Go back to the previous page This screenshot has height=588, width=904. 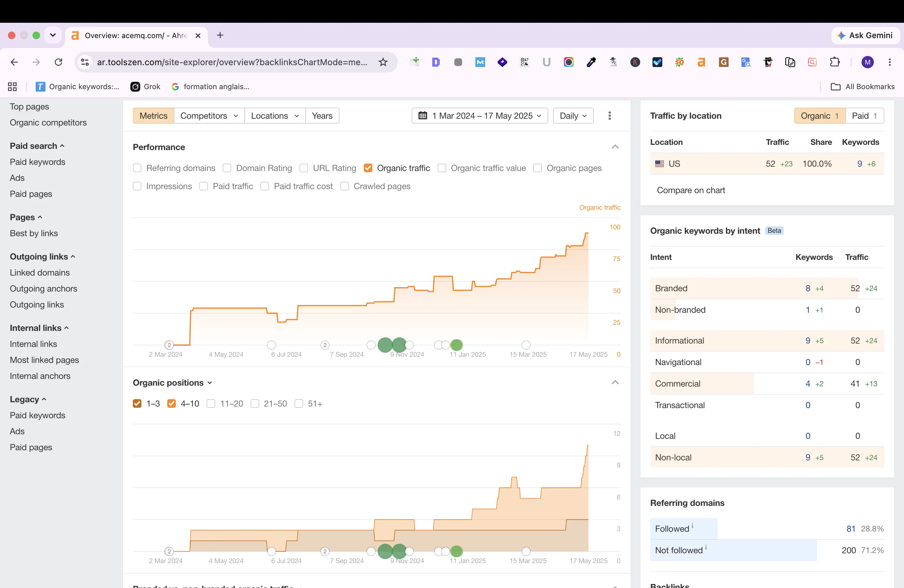point(14,62)
